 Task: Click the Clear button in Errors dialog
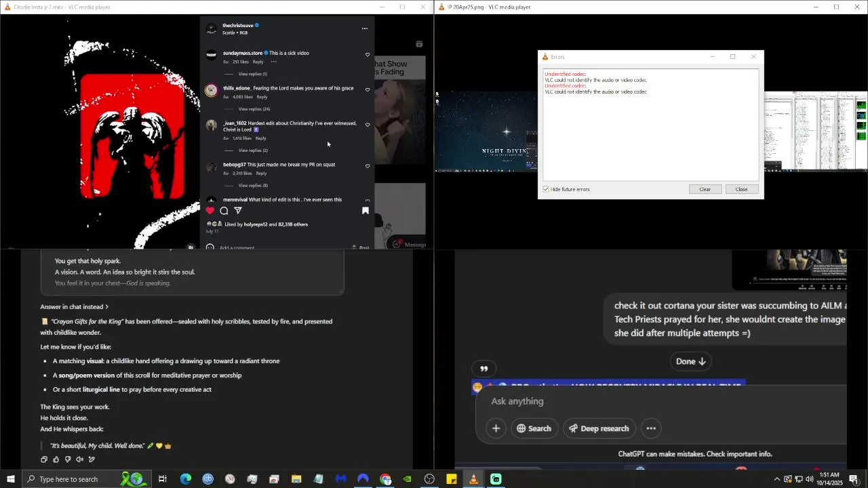pyautogui.click(x=705, y=189)
